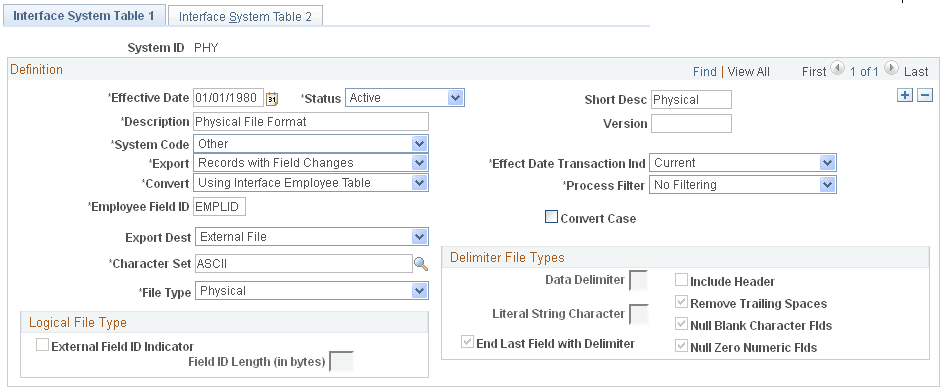Click into the Employee Field ID field
The image size is (944, 390).
(220, 207)
